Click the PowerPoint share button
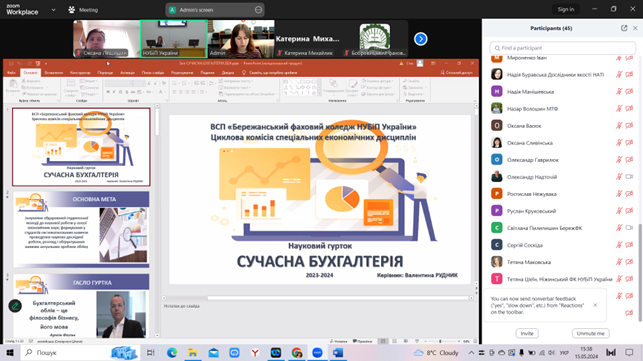643x361 pixels. coord(456,73)
